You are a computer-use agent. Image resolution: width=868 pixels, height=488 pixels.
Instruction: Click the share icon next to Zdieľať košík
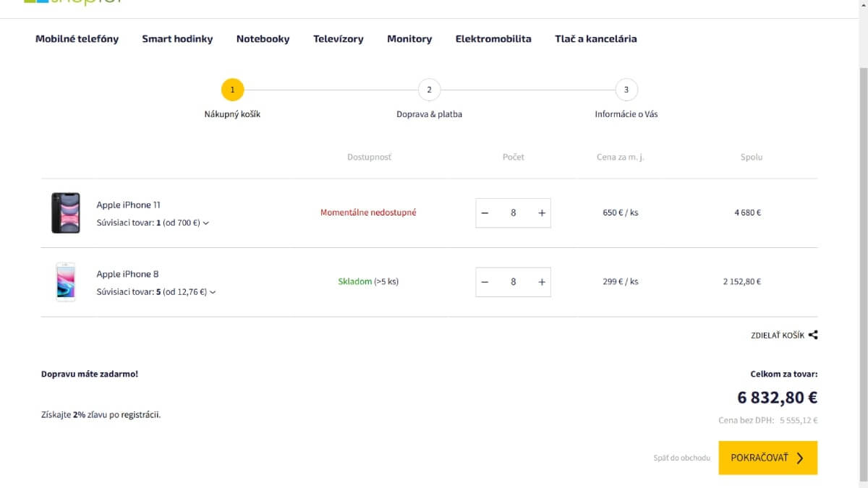tap(813, 335)
